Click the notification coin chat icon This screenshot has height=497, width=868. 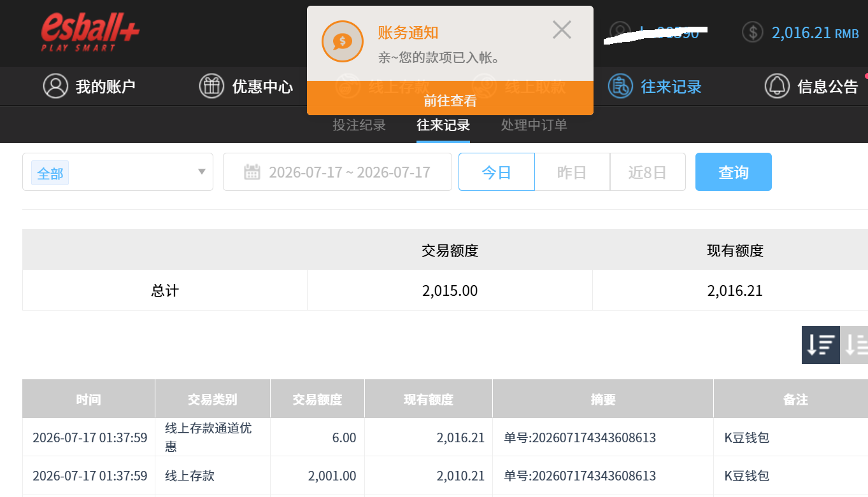coord(343,41)
